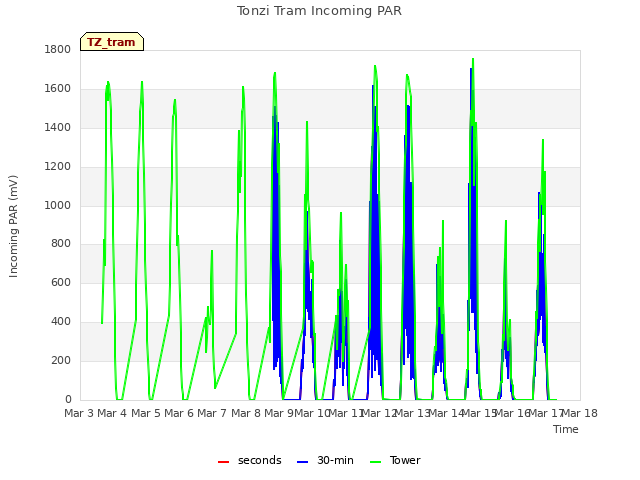Click the 800 y-axis tick label
The width and height of the screenshot is (640, 480).
tap(61, 244)
